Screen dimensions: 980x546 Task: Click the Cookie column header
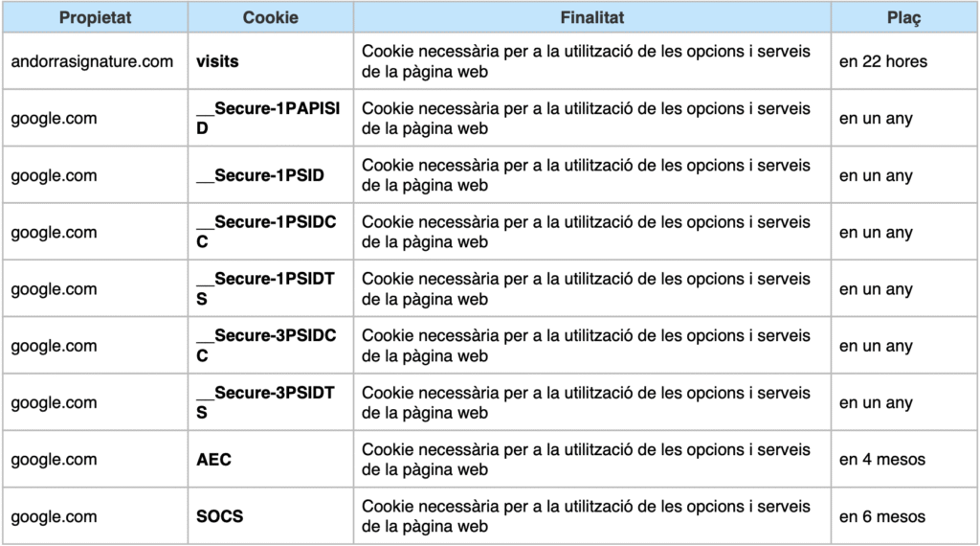coord(270,17)
